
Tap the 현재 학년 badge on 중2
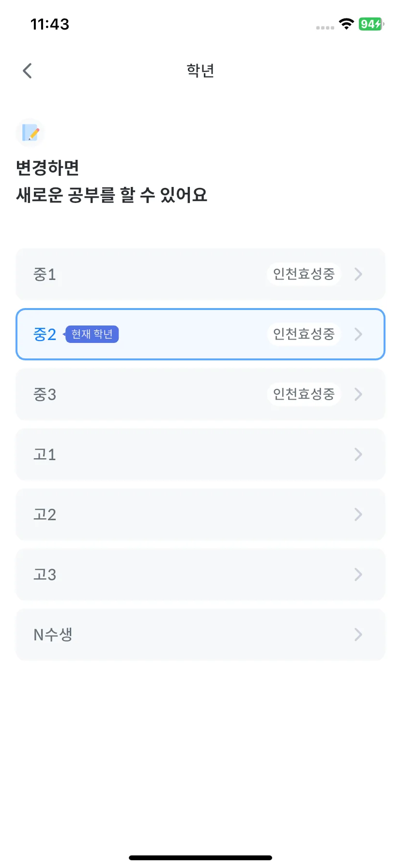click(92, 334)
